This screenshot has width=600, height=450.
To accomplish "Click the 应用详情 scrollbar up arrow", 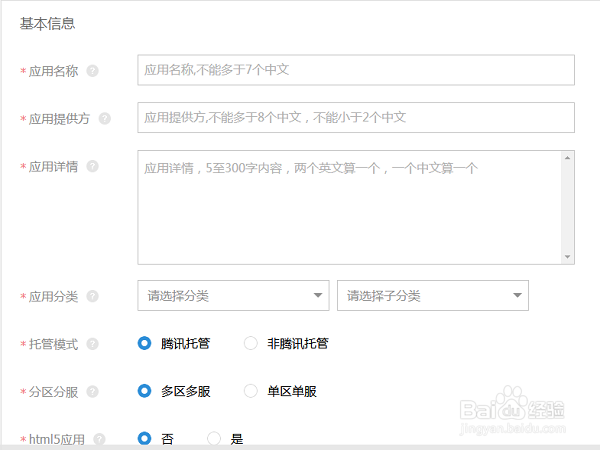I will tap(567, 158).
